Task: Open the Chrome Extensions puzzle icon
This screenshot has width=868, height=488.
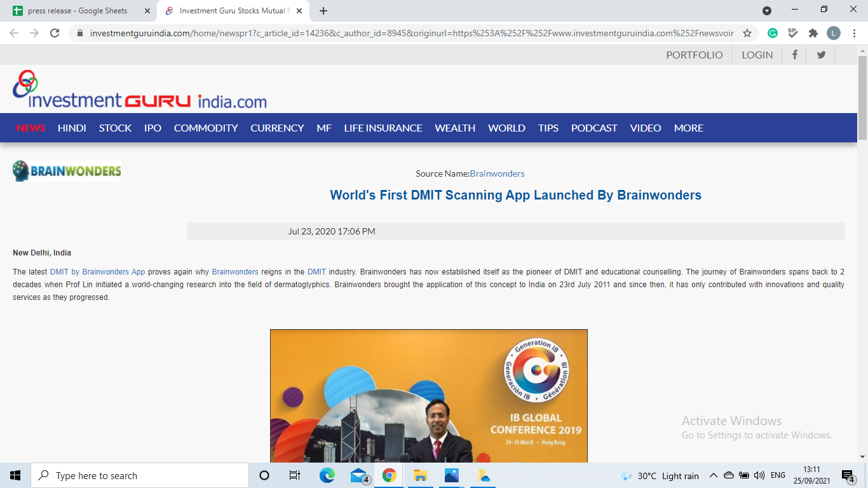Action: (813, 33)
